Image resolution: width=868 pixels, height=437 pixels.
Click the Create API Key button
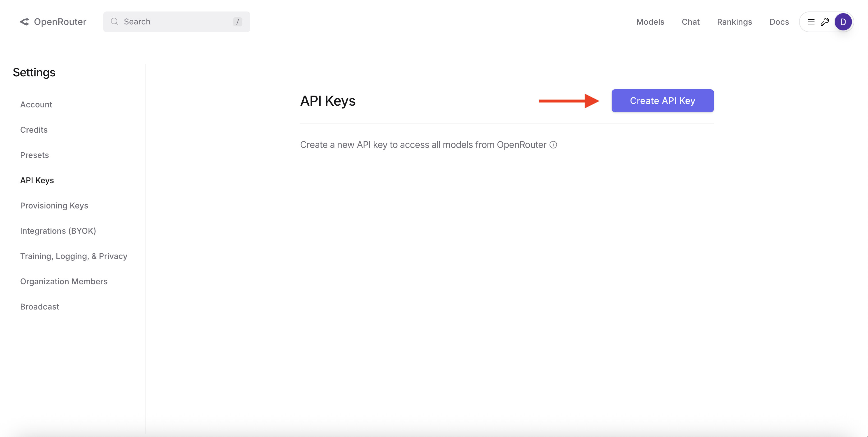click(x=662, y=101)
